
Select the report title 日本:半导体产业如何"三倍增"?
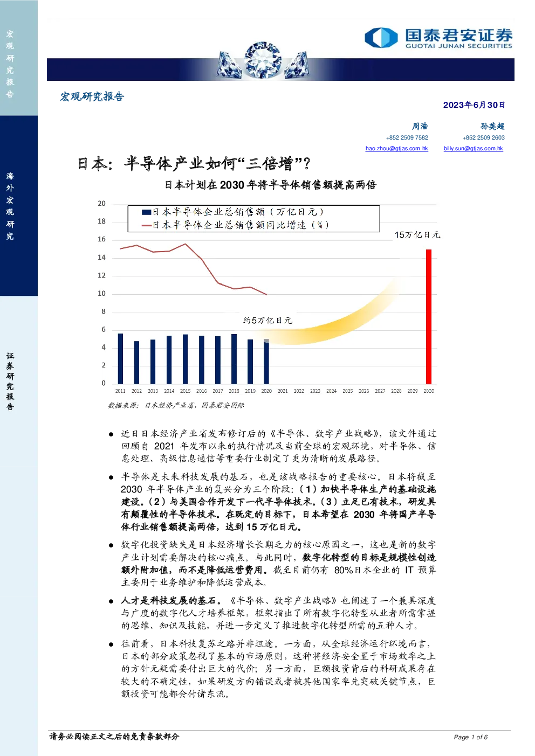[194, 163]
